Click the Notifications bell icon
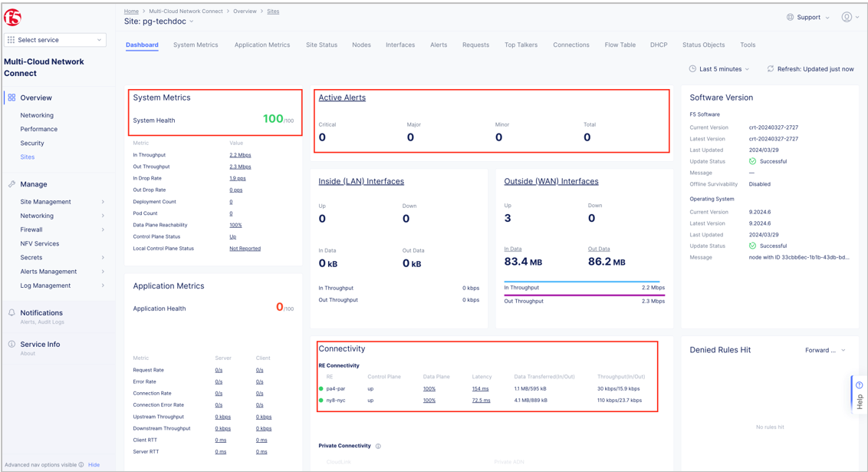868x472 pixels. click(12, 312)
